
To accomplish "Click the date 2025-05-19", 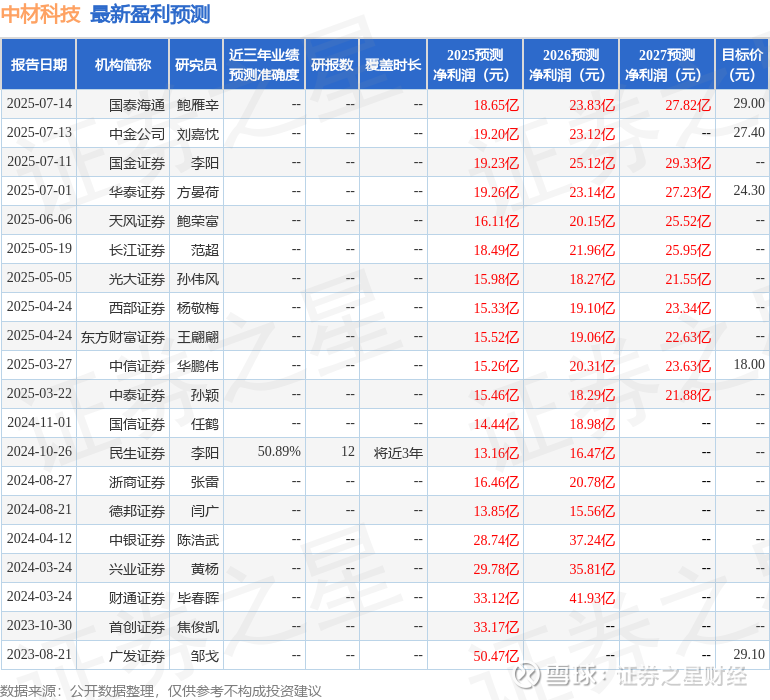I will click(x=39, y=249).
